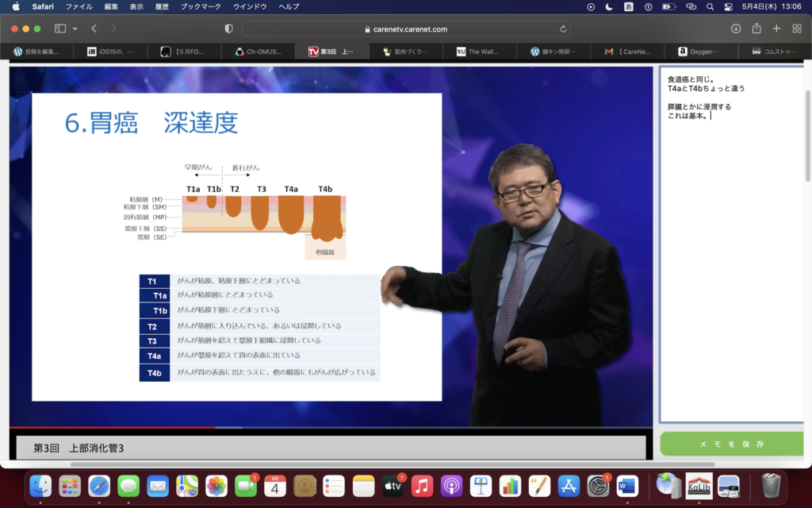Open the ブックマーク menu

[x=198, y=6]
